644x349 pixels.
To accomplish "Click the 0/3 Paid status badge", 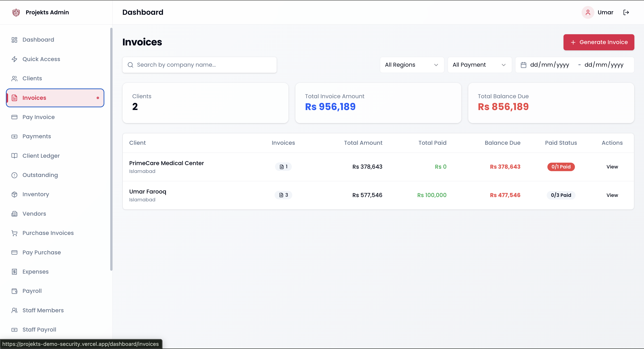I will tap(561, 195).
